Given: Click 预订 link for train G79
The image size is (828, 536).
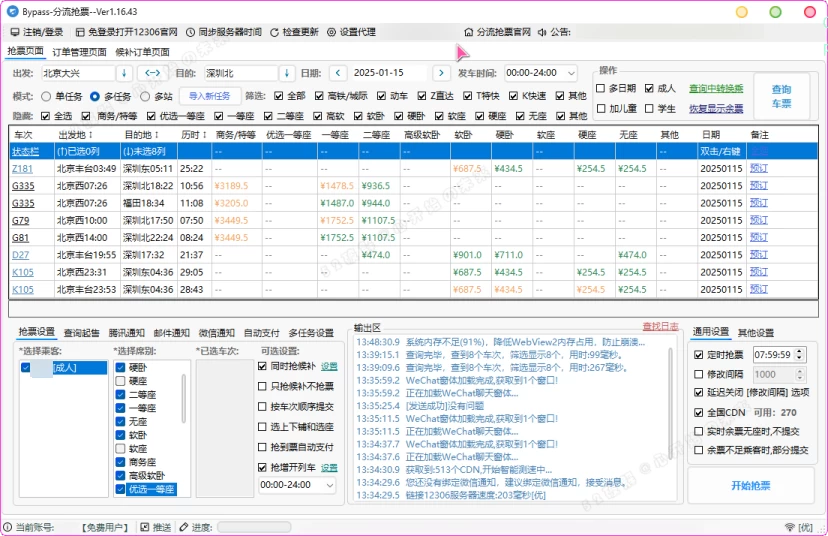Looking at the screenshot, I should (759, 220).
